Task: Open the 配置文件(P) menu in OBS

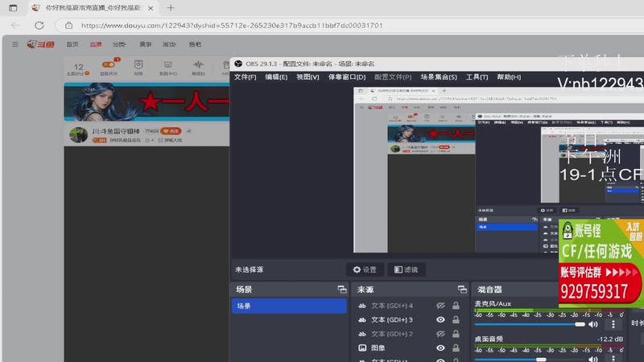Action: [x=393, y=76]
